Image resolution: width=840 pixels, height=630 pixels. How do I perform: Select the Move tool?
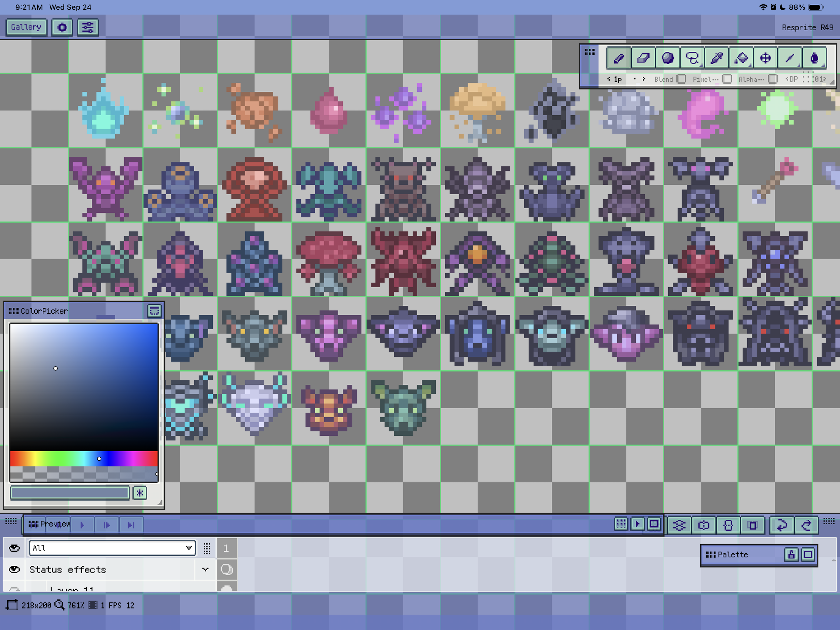(765, 58)
